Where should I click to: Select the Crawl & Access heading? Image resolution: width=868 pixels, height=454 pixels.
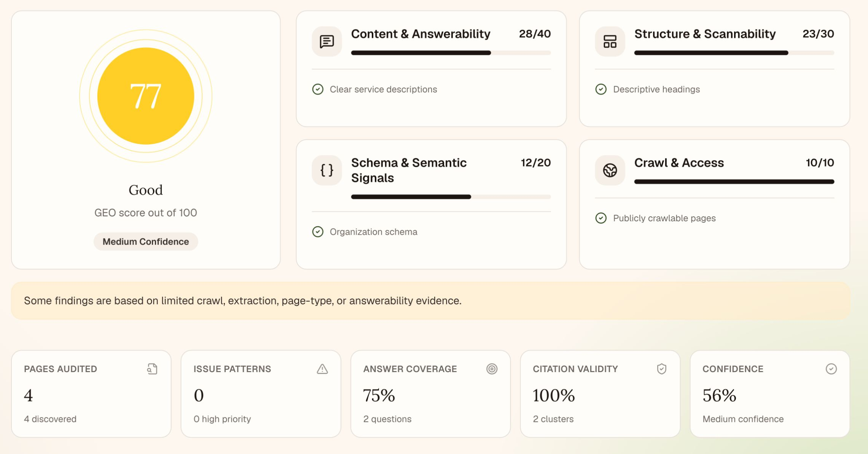679,163
